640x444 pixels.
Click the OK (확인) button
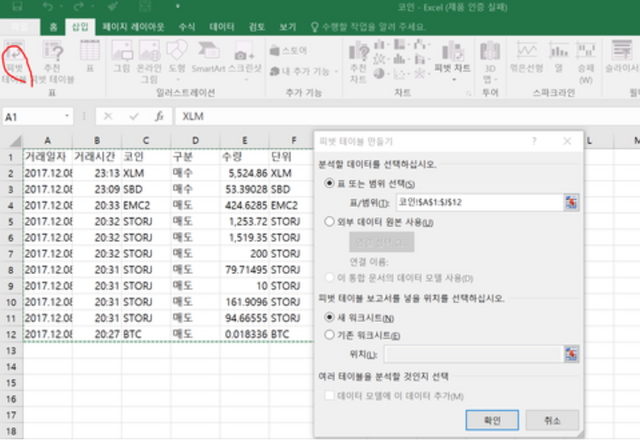492,420
